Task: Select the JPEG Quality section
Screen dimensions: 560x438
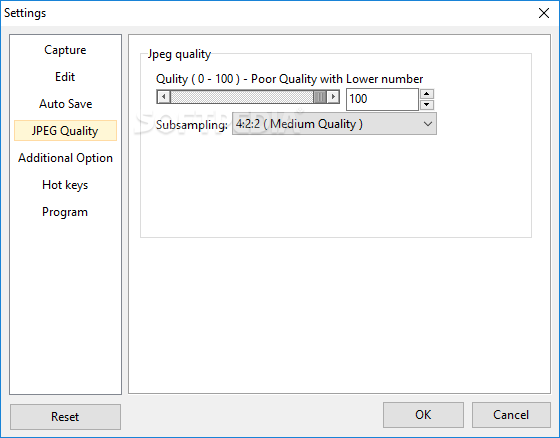Action: point(65,131)
